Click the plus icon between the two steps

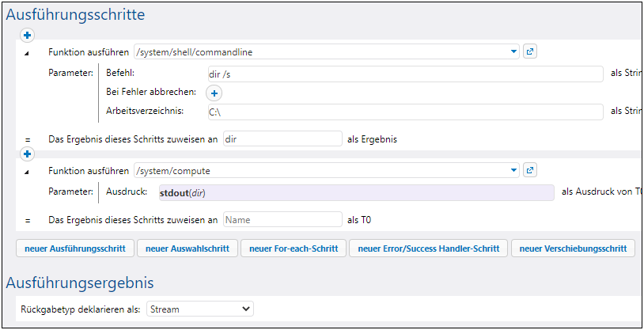28,154
